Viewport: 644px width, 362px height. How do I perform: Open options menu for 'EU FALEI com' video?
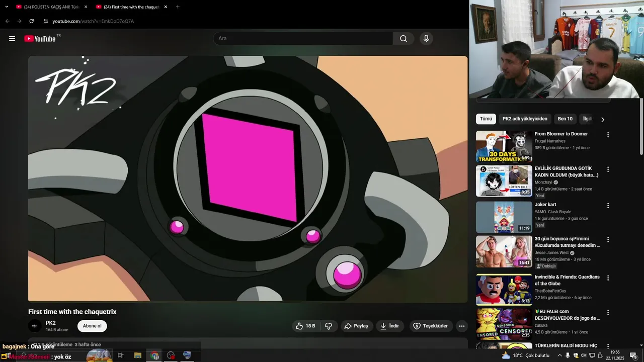(608, 312)
